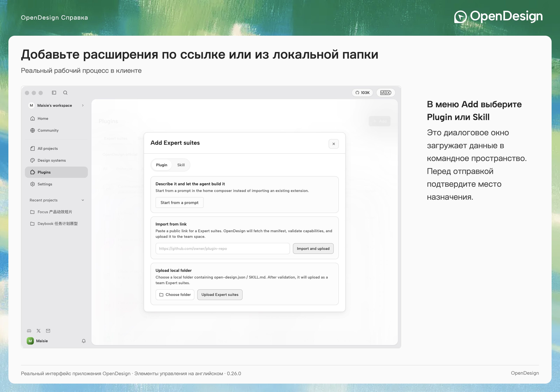The image size is (560, 392).
Task: Click the Import from link heading
Action: tap(171, 224)
